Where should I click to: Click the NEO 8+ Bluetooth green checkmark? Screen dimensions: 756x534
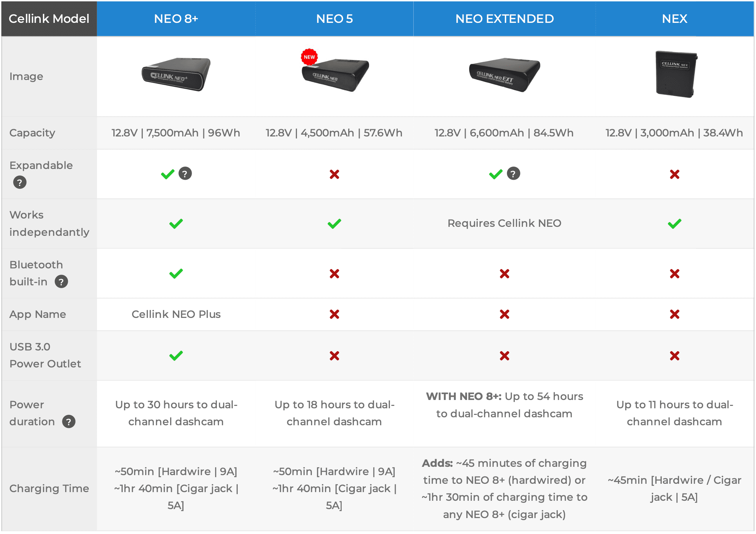[176, 274]
